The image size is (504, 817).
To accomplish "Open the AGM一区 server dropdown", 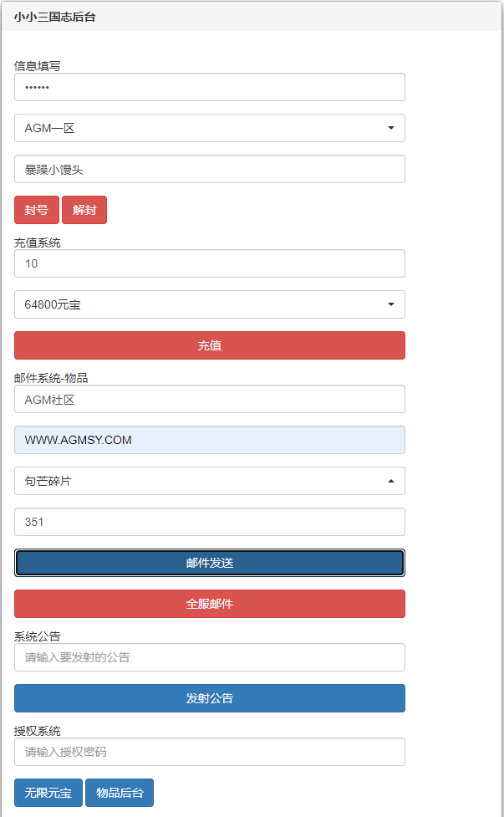I will click(209, 128).
